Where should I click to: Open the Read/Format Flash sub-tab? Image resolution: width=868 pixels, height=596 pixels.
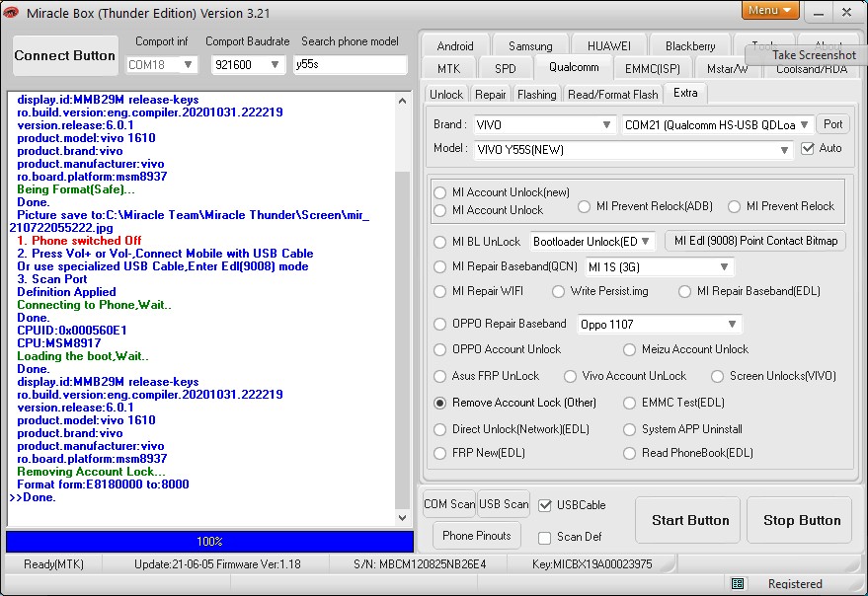pos(613,95)
